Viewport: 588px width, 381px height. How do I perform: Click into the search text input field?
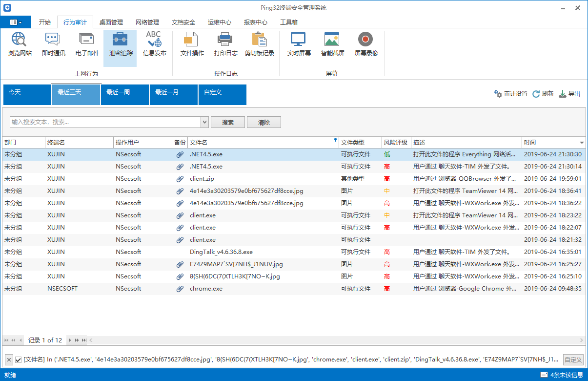tap(105, 122)
